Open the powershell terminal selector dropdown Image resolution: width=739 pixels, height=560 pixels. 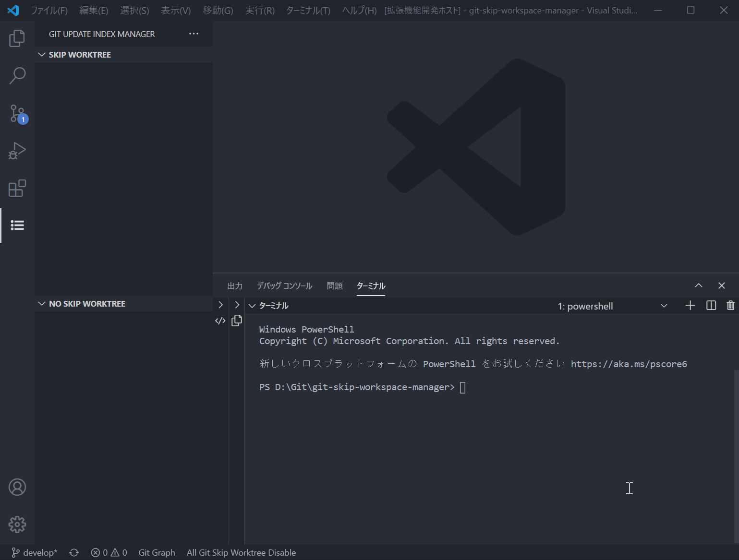click(x=613, y=306)
